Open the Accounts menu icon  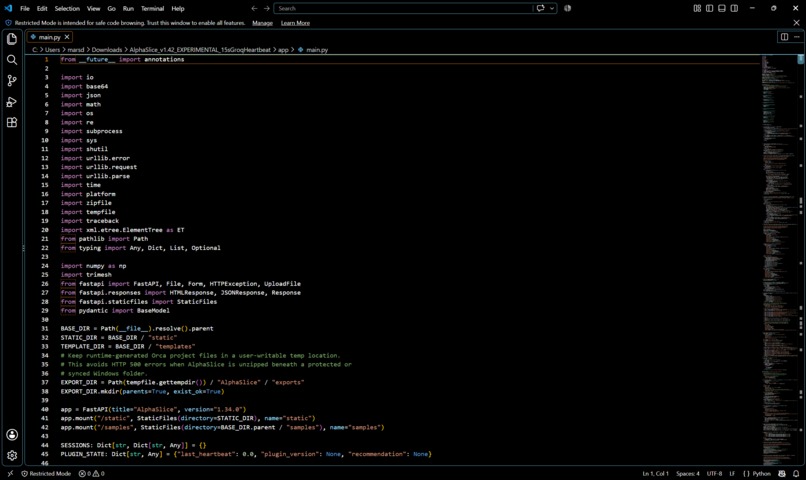click(12, 435)
